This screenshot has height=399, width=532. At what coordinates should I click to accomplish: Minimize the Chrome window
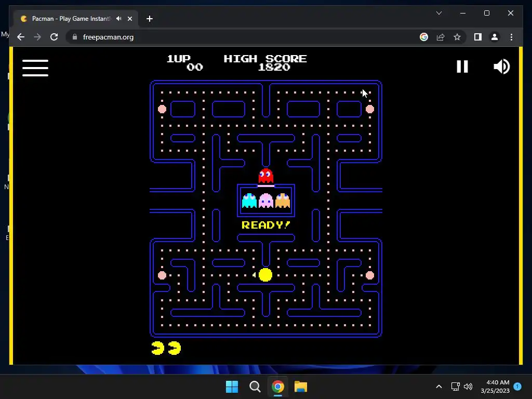(463, 13)
